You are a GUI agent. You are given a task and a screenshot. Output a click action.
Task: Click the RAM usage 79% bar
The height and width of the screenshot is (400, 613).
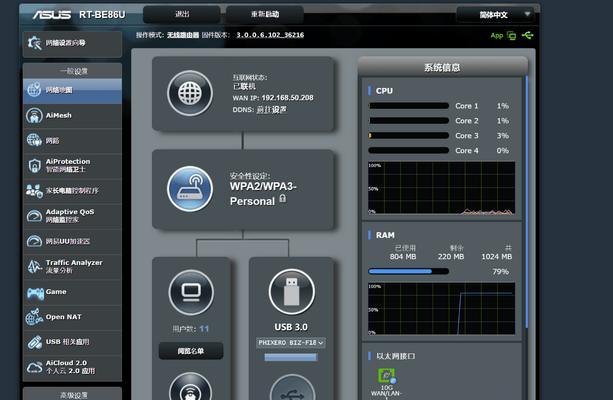pos(409,271)
